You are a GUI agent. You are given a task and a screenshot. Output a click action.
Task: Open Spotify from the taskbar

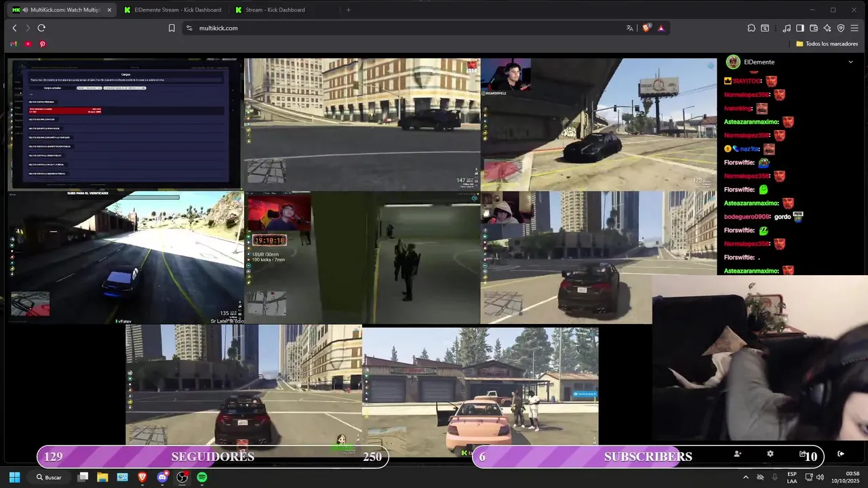coord(202,477)
